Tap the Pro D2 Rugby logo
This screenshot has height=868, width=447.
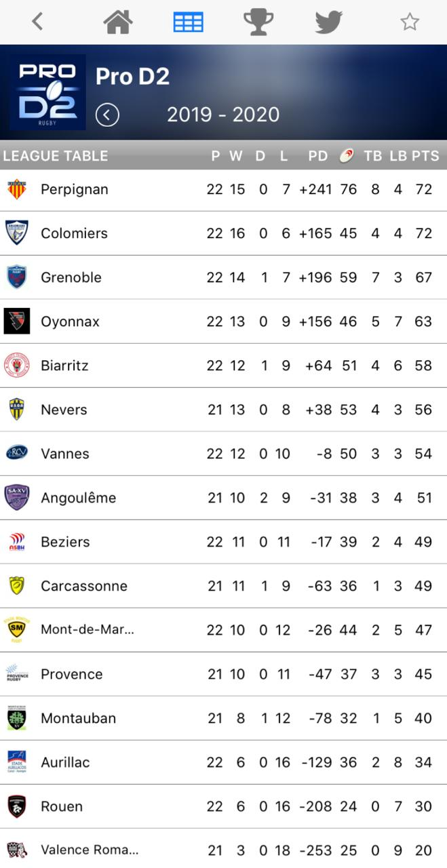click(47, 92)
